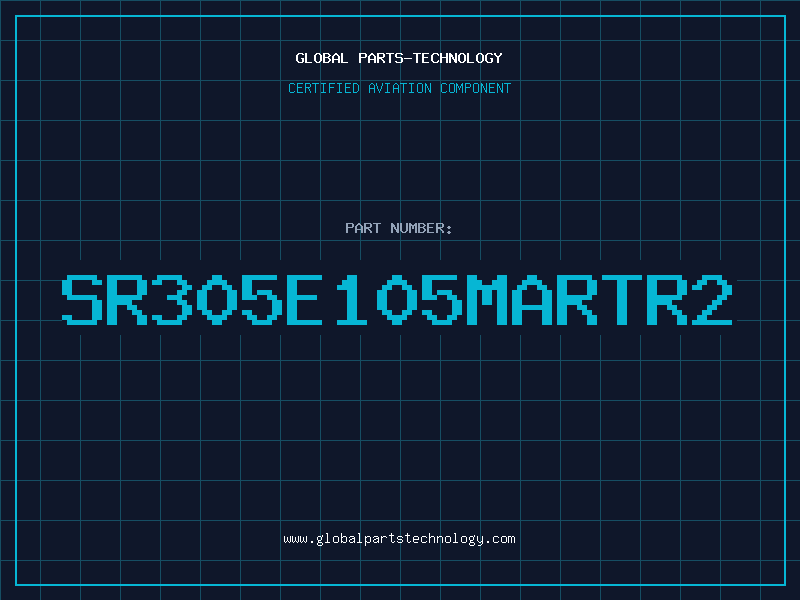Select the word AVIATION in the subtitle

[x=400, y=88]
